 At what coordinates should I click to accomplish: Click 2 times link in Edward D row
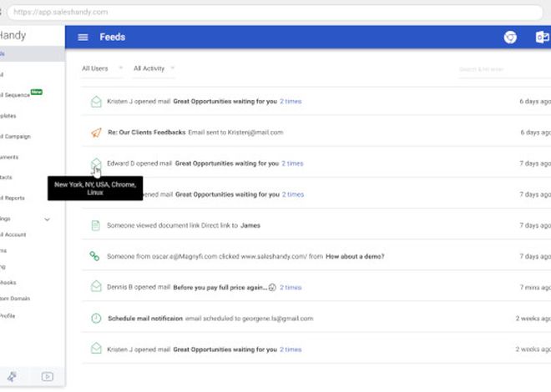(292, 163)
